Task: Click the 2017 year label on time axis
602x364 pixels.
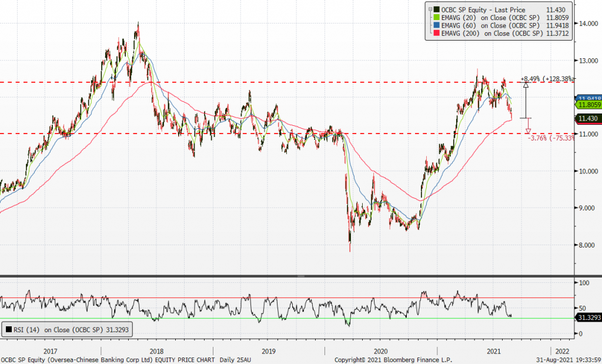Action: click(51, 351)
